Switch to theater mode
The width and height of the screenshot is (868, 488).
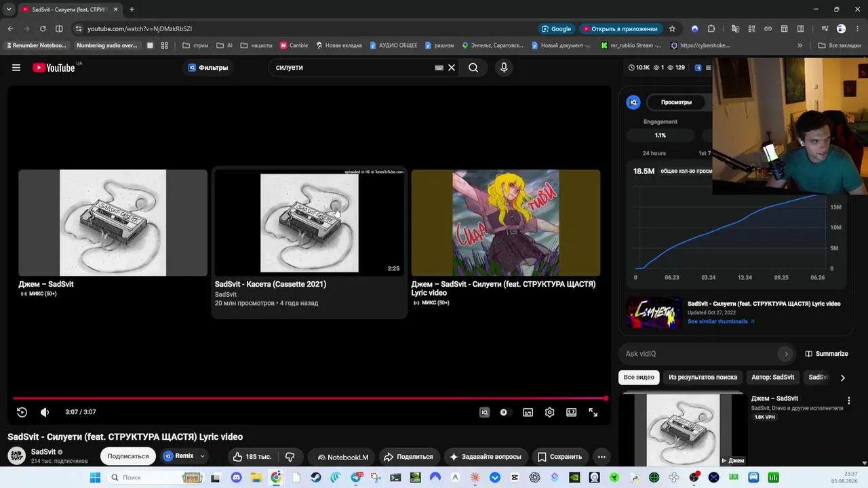[572, 412]
